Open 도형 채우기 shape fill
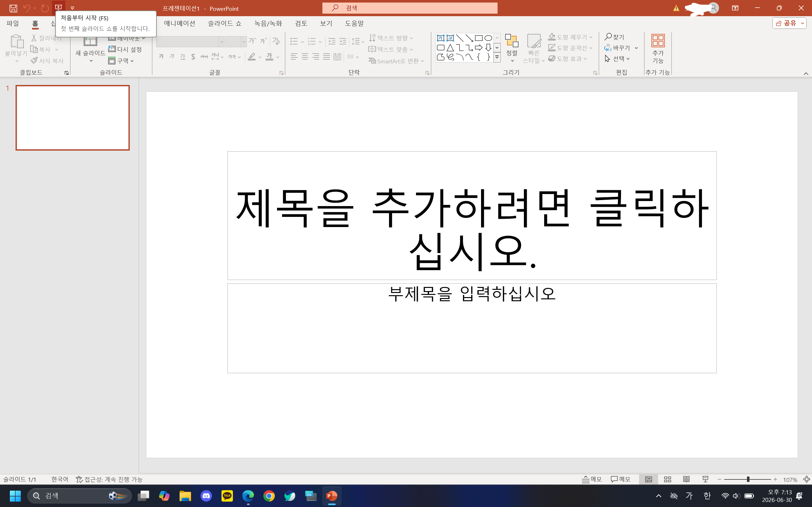 pyautogui.click(x=570, y=37)
